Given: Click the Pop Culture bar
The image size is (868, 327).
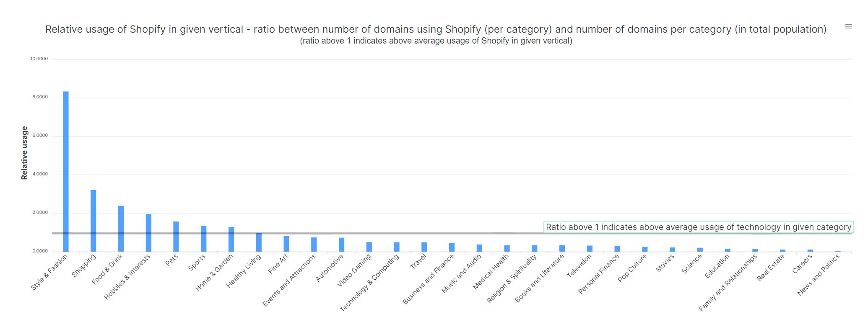Looking at the screenshot, I should (x=645, y=250).
